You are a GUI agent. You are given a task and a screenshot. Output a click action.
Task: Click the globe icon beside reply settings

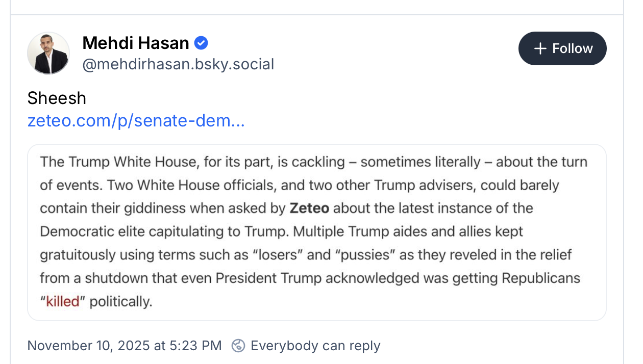coord(238,346)
